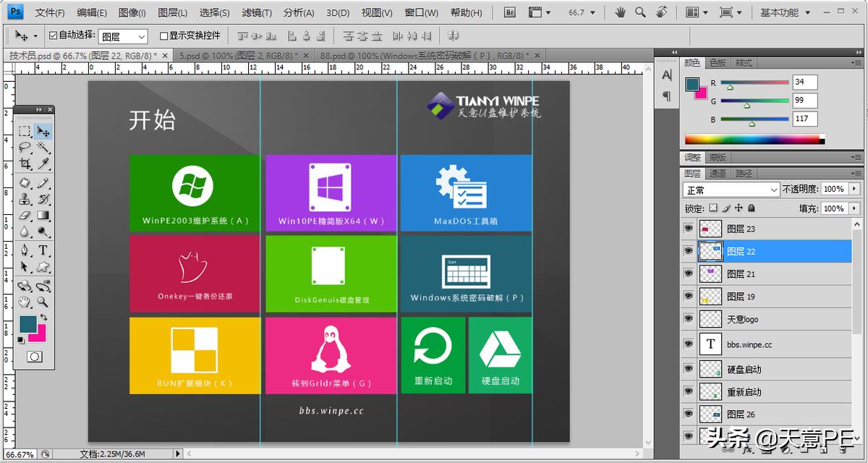Expand the 基本功能 workspace dropdown
The width and height of the screenshot is (868, 463).
(784, 12)
